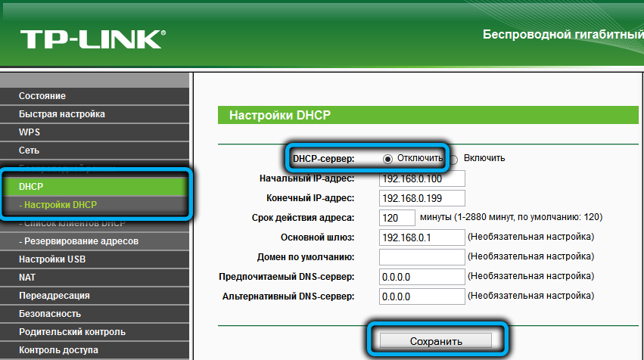The image size is (644, 360).
Task: Click the Начальный IP-адрес field
Action: tap(422, 179)
